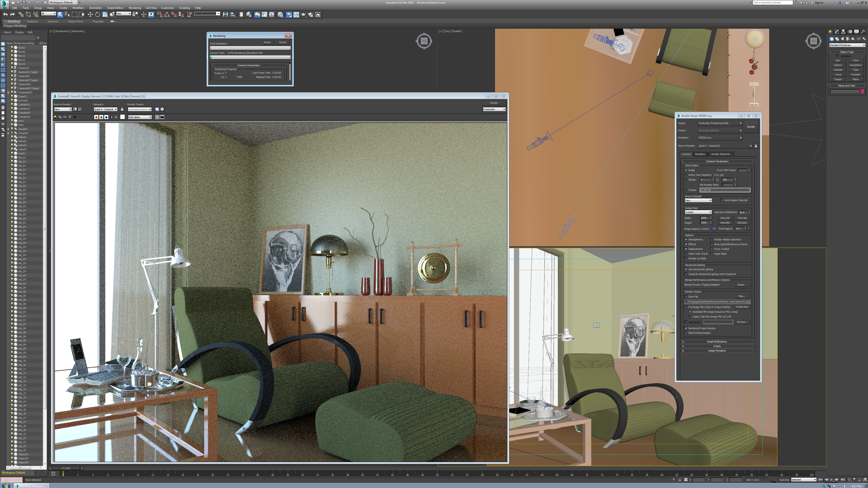The image size is (868, 488).
Task: Toggle the blue channel display
Action: pyautogui.click(x=106, y=117)
